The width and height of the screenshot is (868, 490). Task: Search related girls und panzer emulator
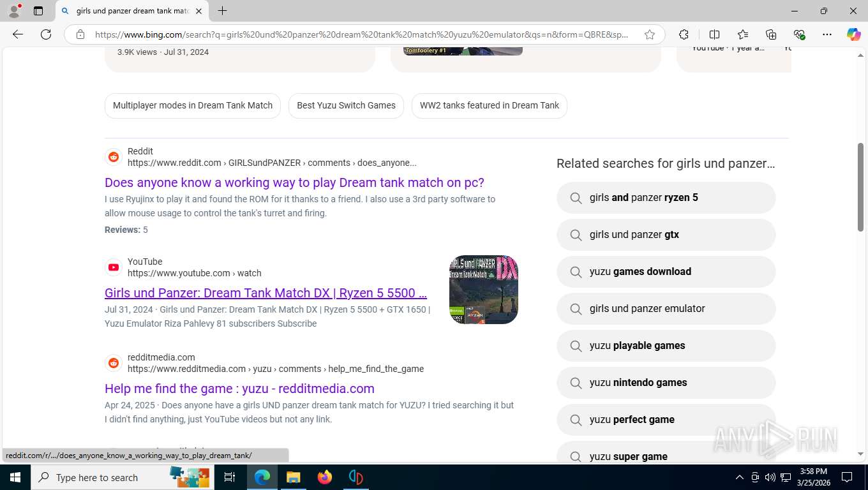click(x=666, y=309)
